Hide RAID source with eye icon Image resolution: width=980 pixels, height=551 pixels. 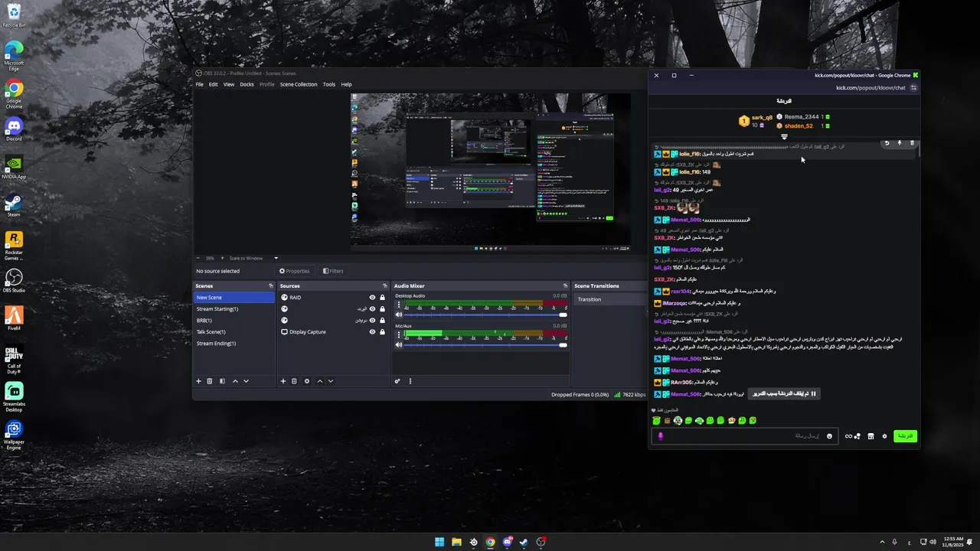click(372, 298)
